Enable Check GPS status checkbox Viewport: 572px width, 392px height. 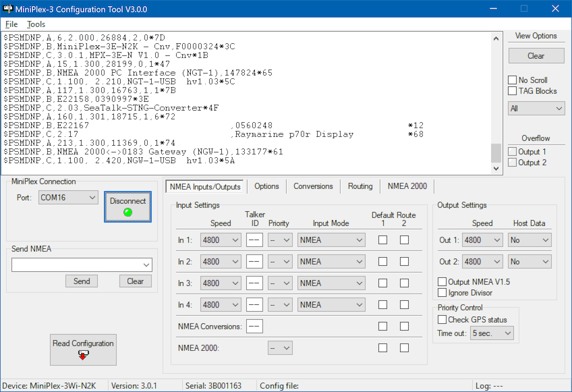(442, 319)
